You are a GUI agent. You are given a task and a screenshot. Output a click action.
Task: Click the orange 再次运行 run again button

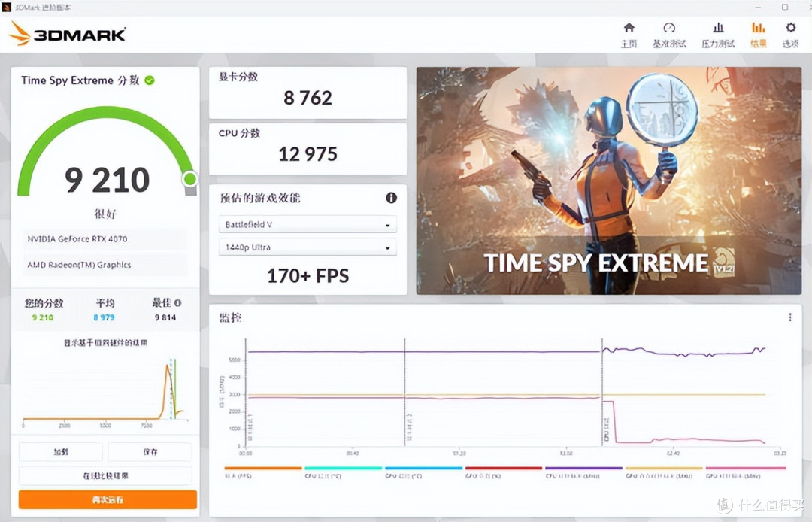[108, 499]
